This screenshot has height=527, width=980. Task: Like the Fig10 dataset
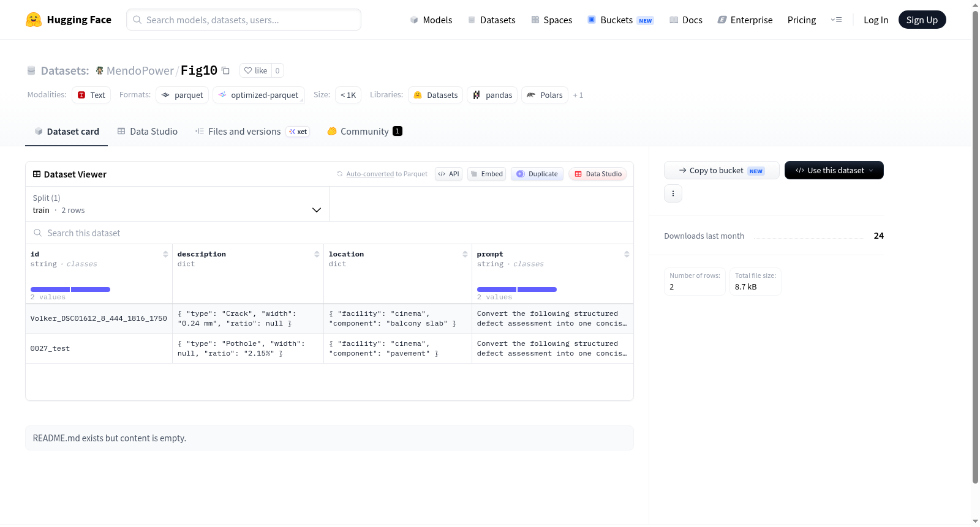(x=255, y=70)
